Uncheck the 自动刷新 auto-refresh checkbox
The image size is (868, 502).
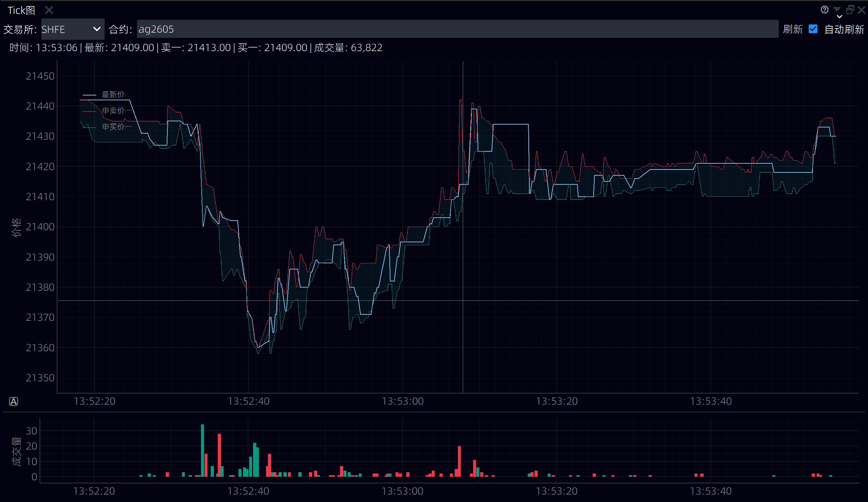pos(813,29)
